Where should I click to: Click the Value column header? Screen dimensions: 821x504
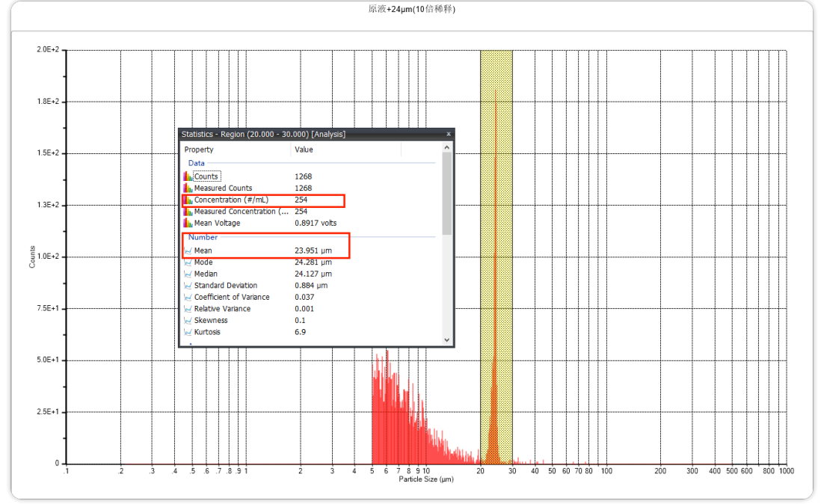304,150
